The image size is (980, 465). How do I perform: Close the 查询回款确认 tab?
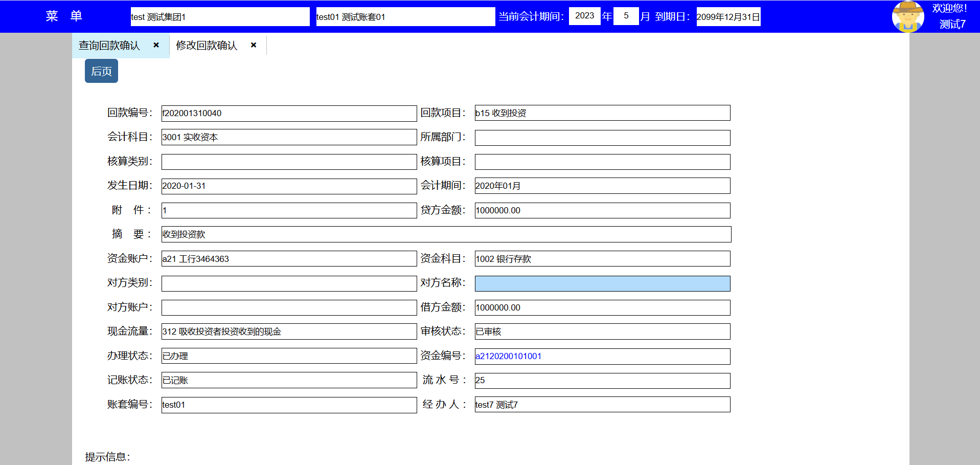pyautogui.click(x=156, y=45)
